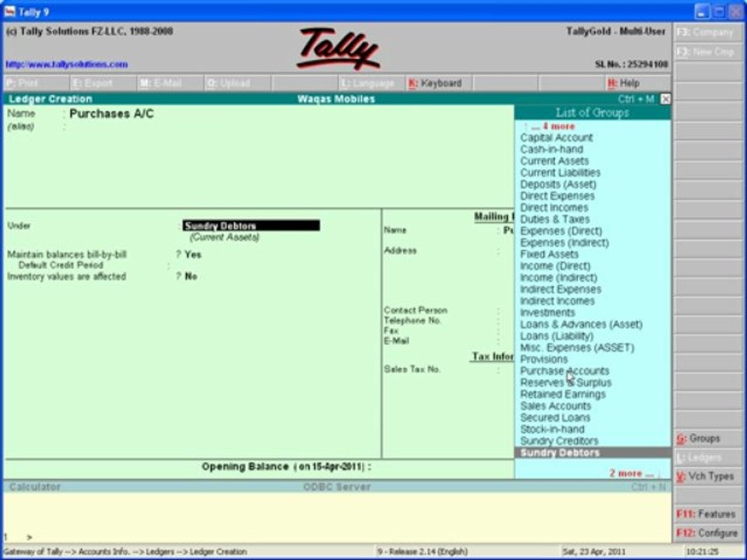Select Indirect Expenses group

point(561,289)
